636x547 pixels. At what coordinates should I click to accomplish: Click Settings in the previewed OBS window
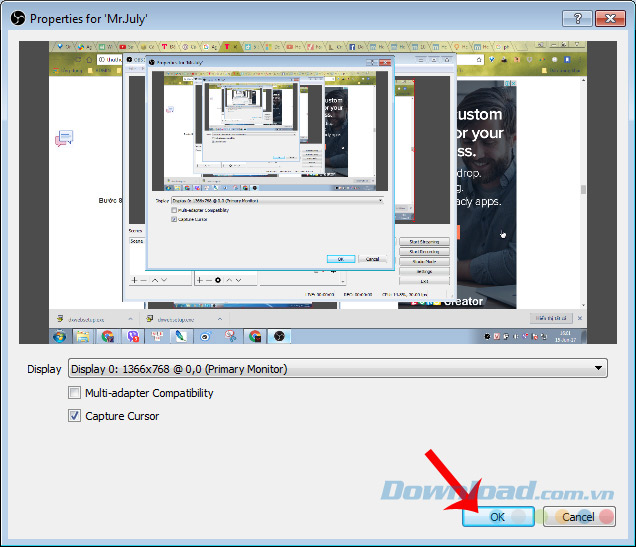[423, 271]
